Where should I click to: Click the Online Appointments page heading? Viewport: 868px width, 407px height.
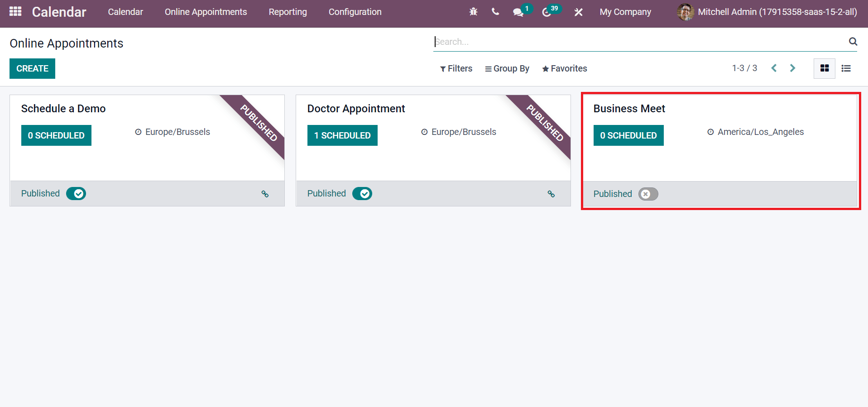pos(67,43)
